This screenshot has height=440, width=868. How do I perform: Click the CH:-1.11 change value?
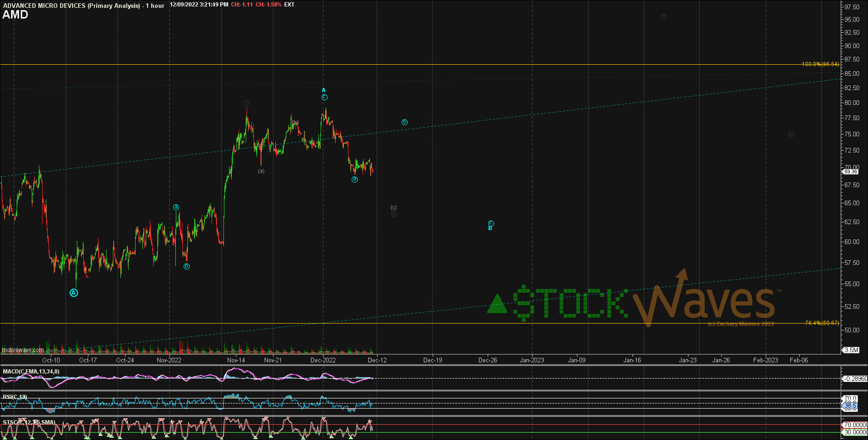(242, 5)
